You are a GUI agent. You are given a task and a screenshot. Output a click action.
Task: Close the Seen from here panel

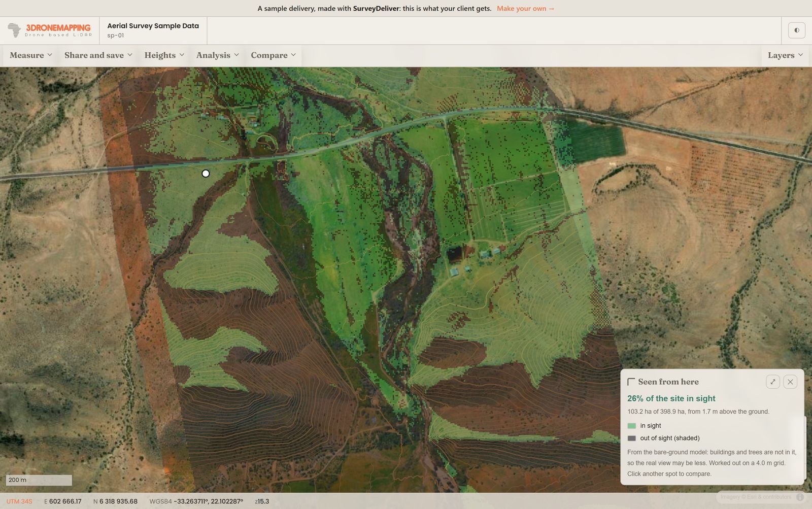point(790,382)
